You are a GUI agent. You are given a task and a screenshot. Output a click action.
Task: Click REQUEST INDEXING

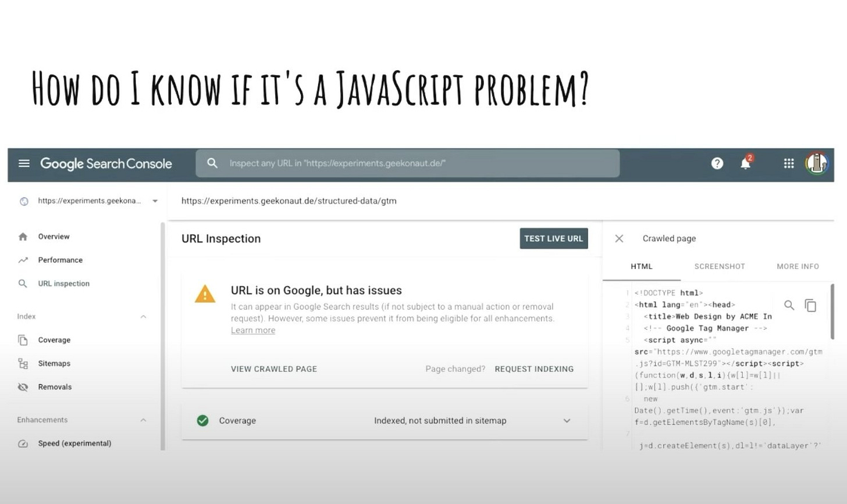coord(534,369)
